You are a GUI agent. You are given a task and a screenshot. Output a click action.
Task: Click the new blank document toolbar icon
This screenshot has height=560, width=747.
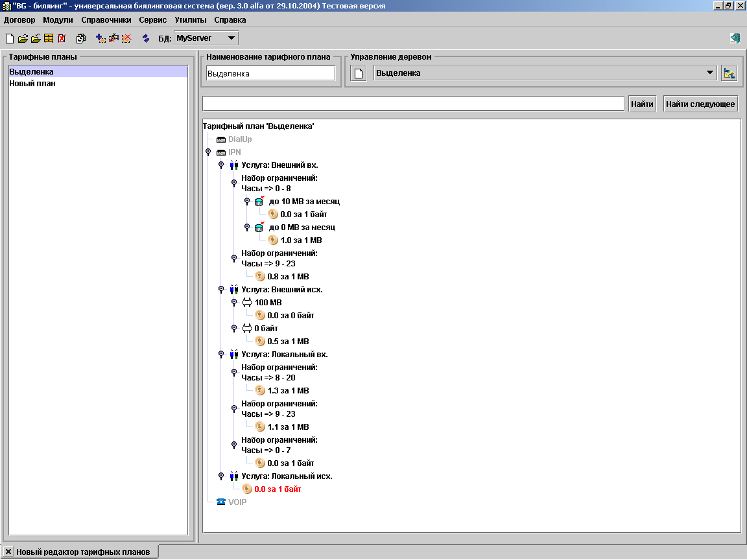(x=9, y=38)
